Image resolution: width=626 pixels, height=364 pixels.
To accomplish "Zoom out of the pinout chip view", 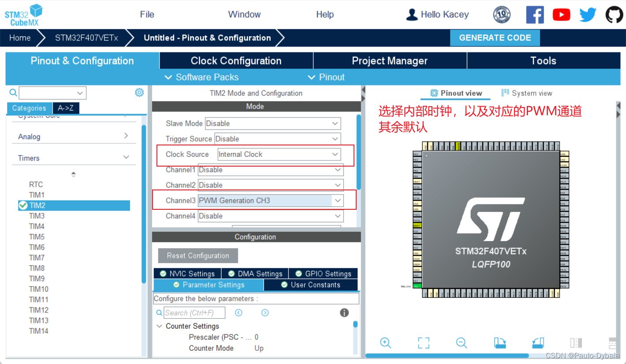I will [461, 343].
